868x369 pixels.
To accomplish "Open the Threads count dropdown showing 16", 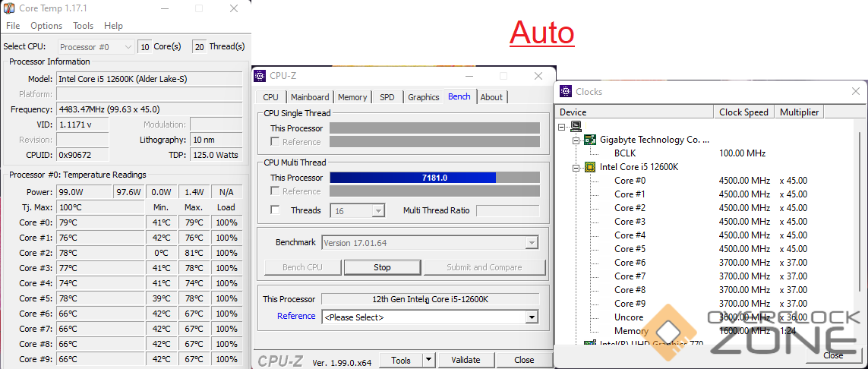I will pyautogui.click(x=357, y=211).
